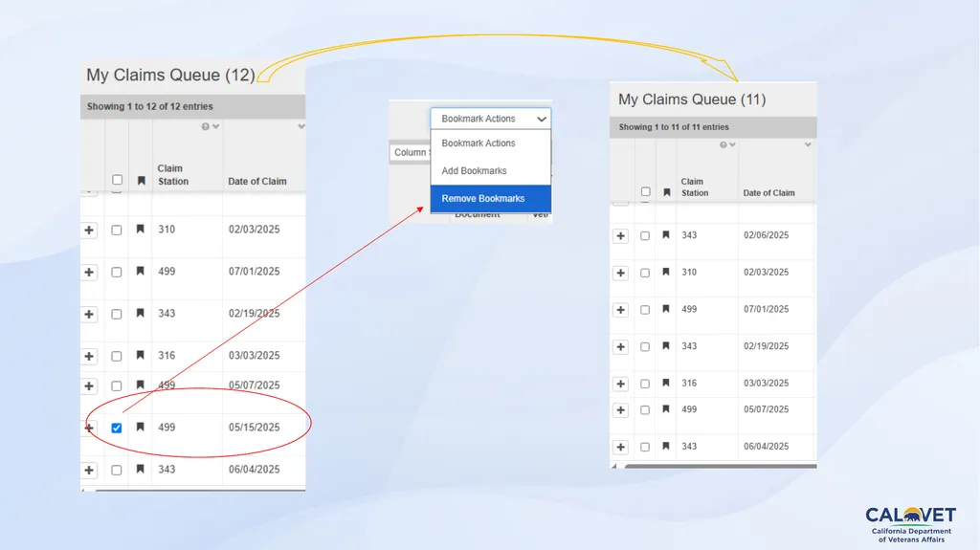Choose Remove Bookmarks from the dropdown list
Image resolution: width=980 pixels, height=550 pixels.
click(x=491, y=199)
